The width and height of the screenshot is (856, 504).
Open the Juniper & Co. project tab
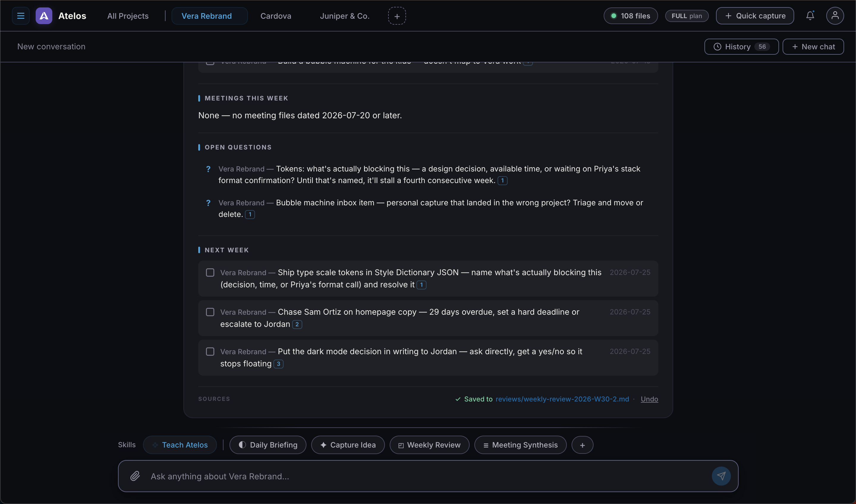click(344, 16)
